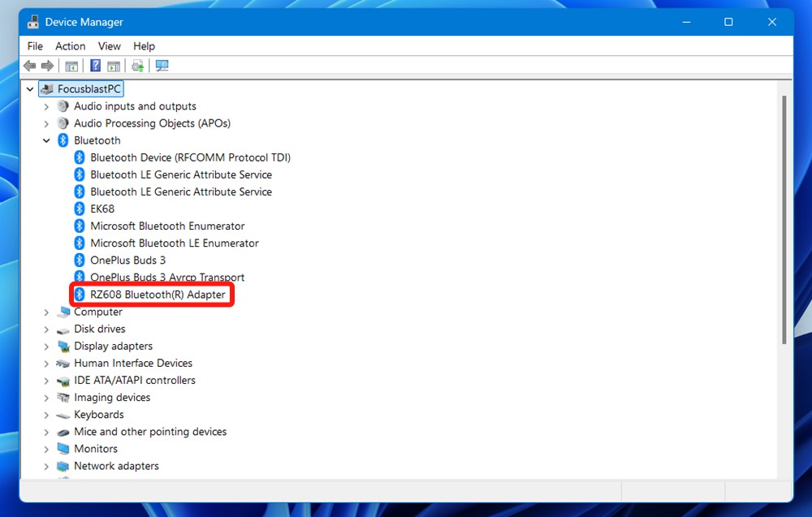Viewport: 812px width, 517px height.
Task: Click the Update driver toolbar icon
Action: (137, 66)
